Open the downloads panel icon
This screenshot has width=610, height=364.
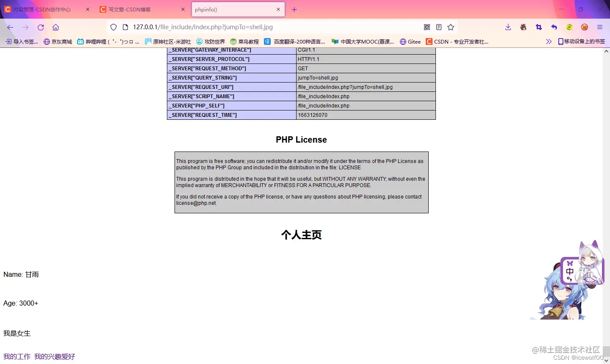(x=507, y=27)
